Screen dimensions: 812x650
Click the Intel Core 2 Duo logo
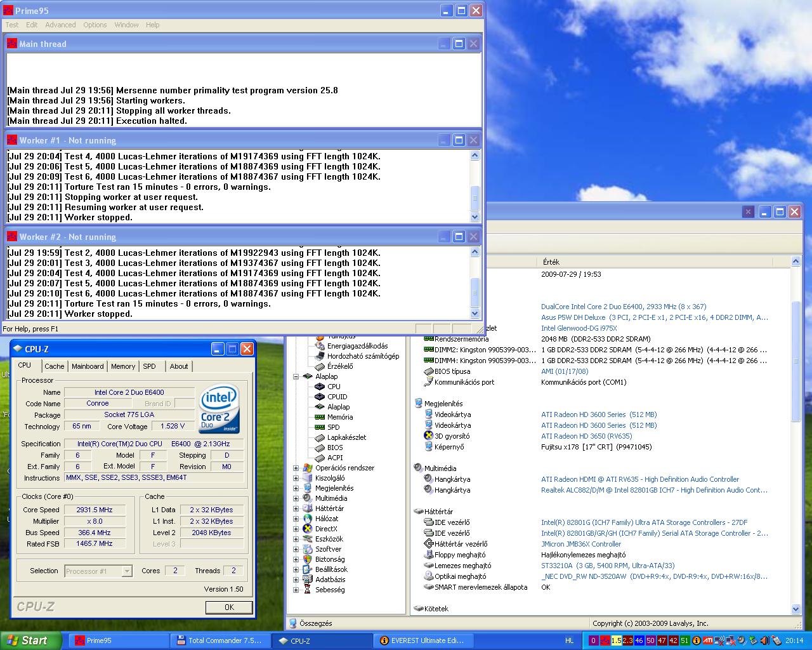(219, 408)
